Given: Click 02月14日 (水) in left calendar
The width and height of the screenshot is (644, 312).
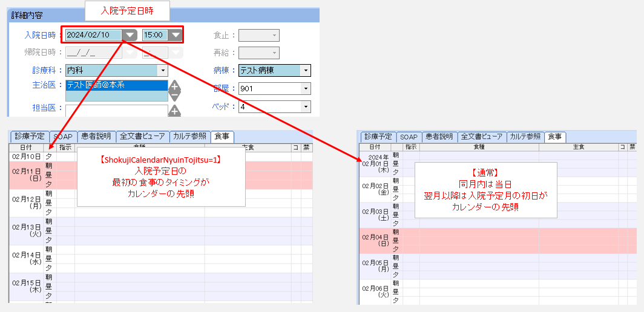Looking at the screenshot, I should [x=26, y=259].
